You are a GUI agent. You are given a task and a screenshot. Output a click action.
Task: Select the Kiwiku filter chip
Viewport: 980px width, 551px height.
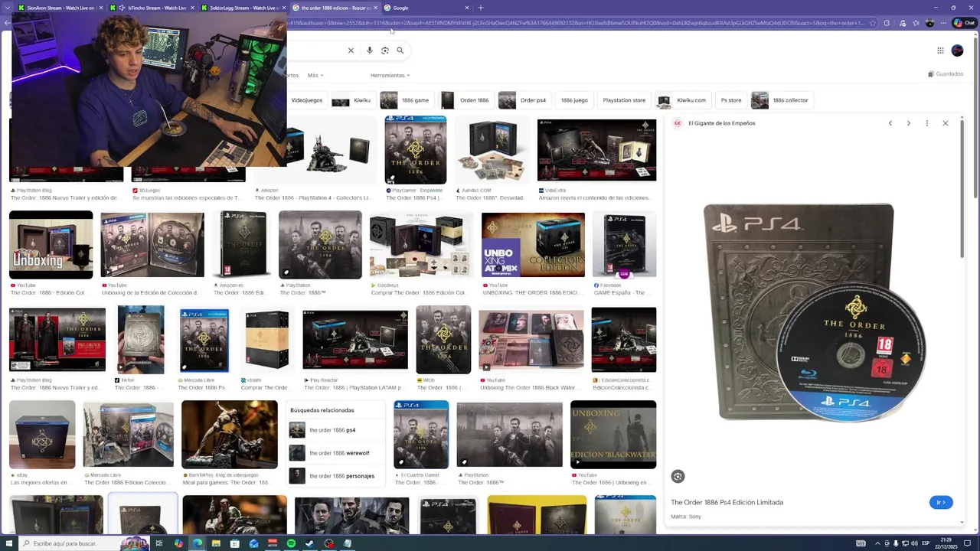353,100
